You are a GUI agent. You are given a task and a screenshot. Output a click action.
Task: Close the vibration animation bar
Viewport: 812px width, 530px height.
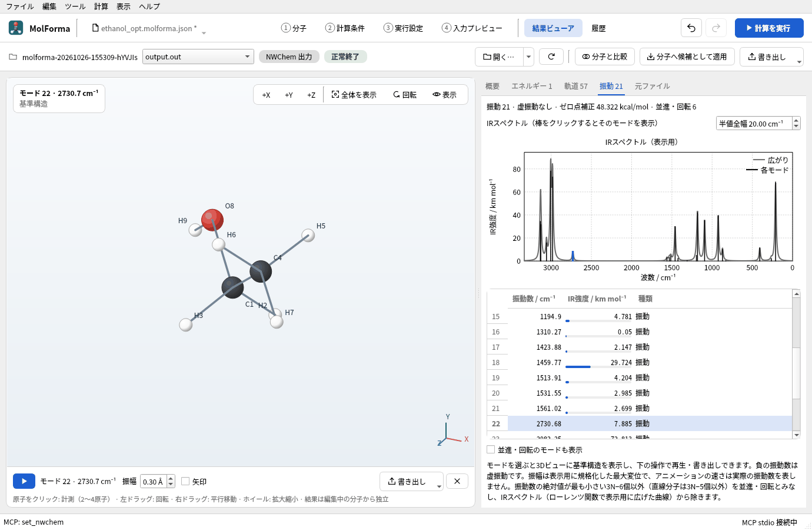[457, 481]
